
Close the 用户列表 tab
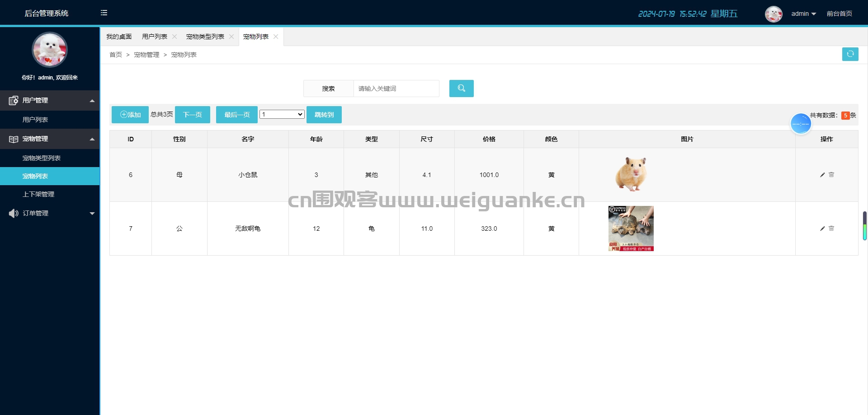(175, 37)
